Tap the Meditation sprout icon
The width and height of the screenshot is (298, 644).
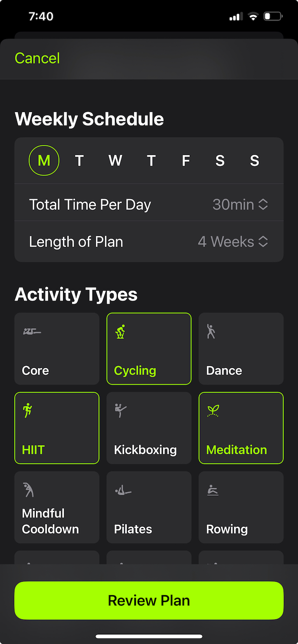click(x=213, y=411)
